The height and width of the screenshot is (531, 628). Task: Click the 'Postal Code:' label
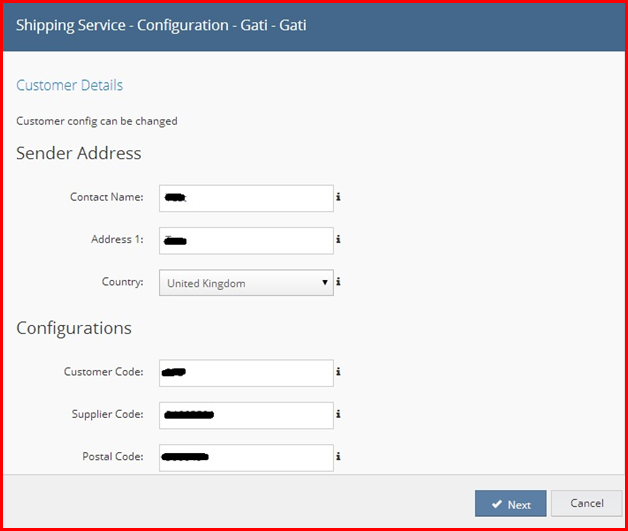113,457
